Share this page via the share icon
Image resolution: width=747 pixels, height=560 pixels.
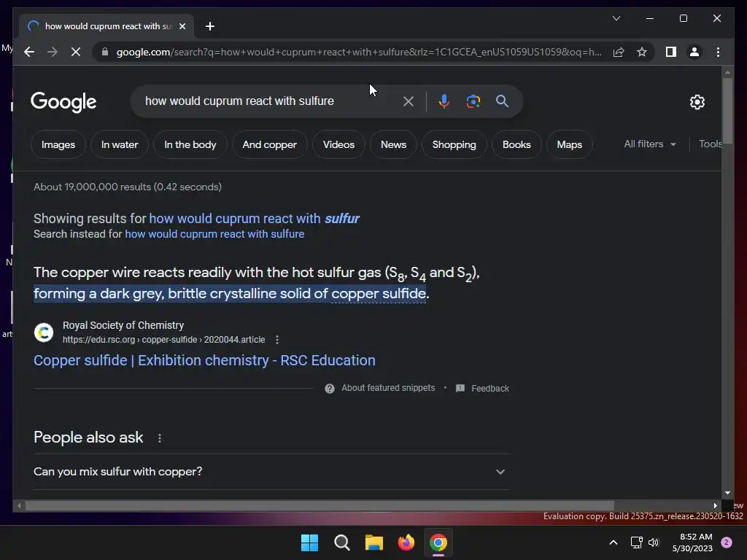(x=619, y=52)
